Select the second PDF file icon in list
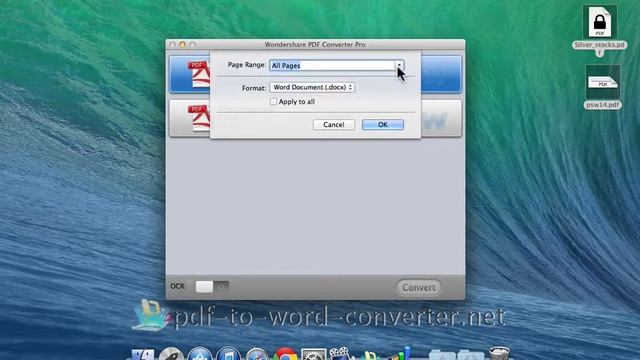This screenshot has width=640, height=360. (x=199, y=118)
